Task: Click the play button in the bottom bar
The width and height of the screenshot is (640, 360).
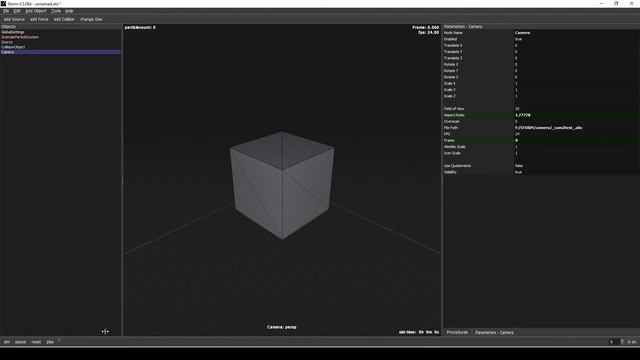Action: point(50,342)
